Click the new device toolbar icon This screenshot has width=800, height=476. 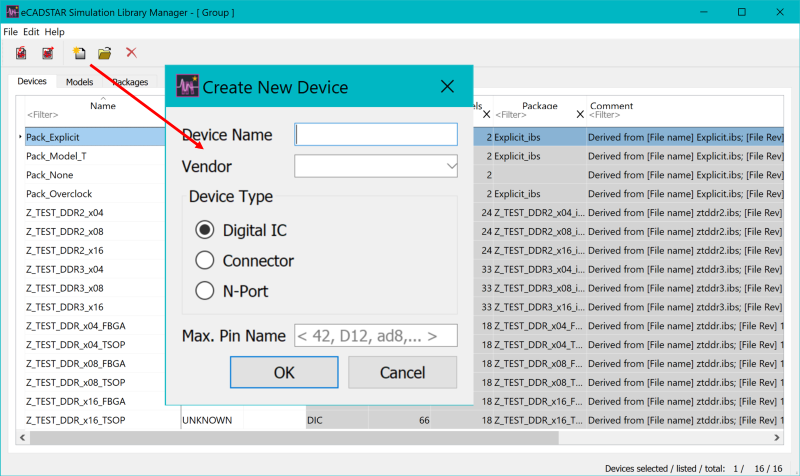click(x=79, y=53)
